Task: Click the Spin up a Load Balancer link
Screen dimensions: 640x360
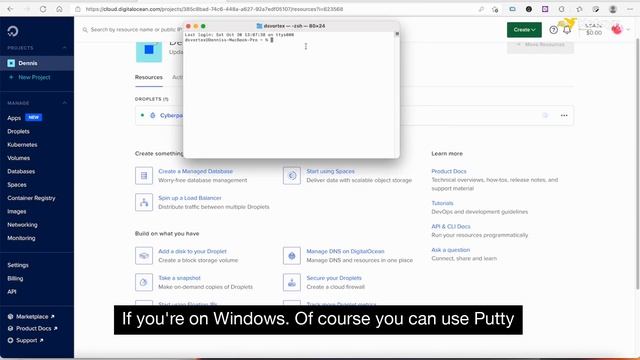Action: tap(190, 198)
